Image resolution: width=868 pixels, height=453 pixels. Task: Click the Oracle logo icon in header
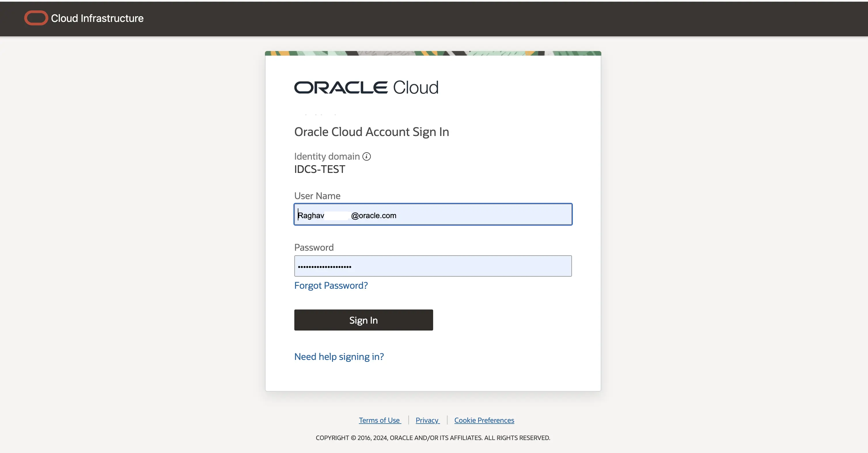click(x=36, y=18)
